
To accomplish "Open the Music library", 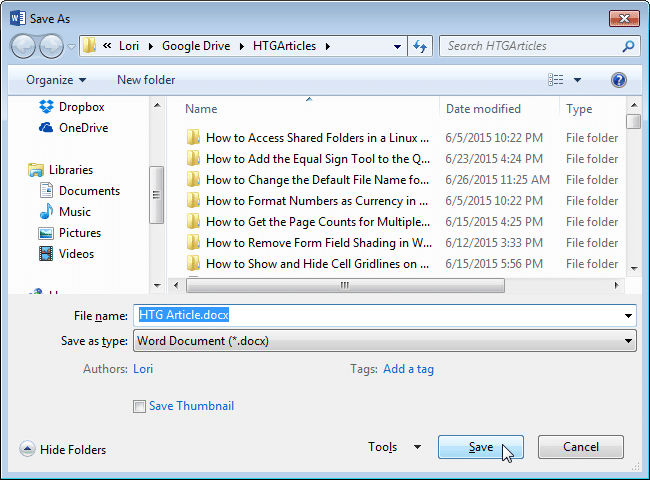I will tap(74, 212).
